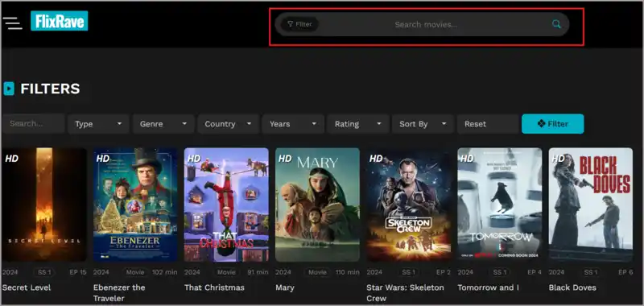This screenshot has width=644, height=306.
Task: Click the HD badge on Mary poster
Action: [285, 159]
